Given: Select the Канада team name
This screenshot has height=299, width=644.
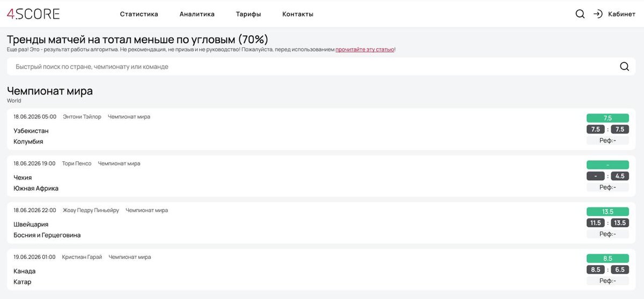Looking at the screenshot, I should pyautogui.click(x=25, y=271).
